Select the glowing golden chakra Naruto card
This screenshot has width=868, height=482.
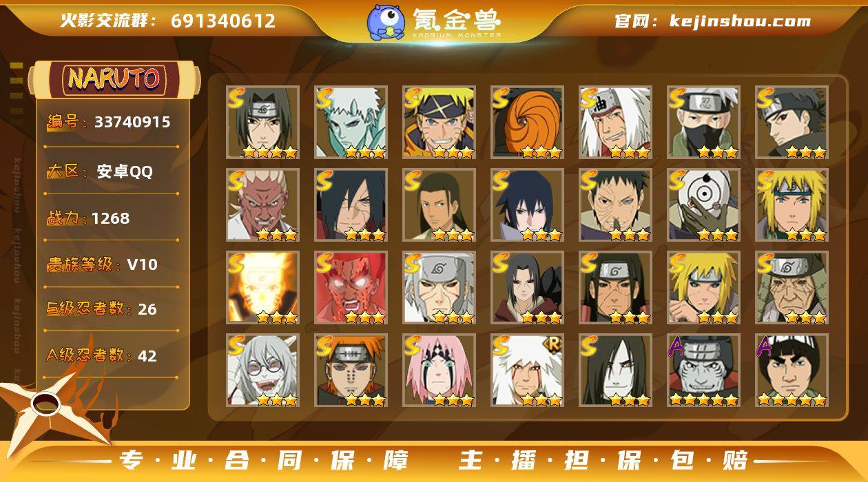[262, 288]
